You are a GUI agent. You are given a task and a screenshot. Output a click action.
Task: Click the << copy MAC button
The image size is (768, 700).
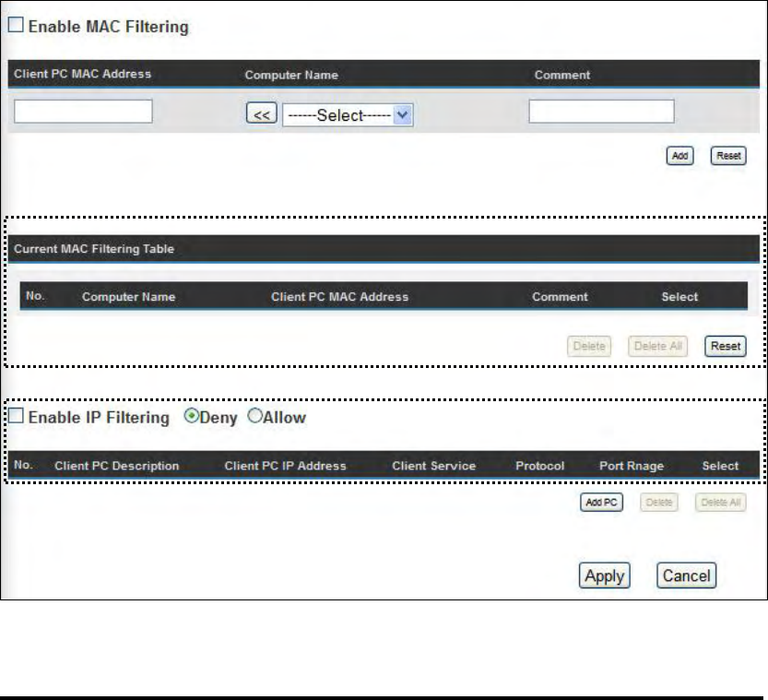point(262,113)
